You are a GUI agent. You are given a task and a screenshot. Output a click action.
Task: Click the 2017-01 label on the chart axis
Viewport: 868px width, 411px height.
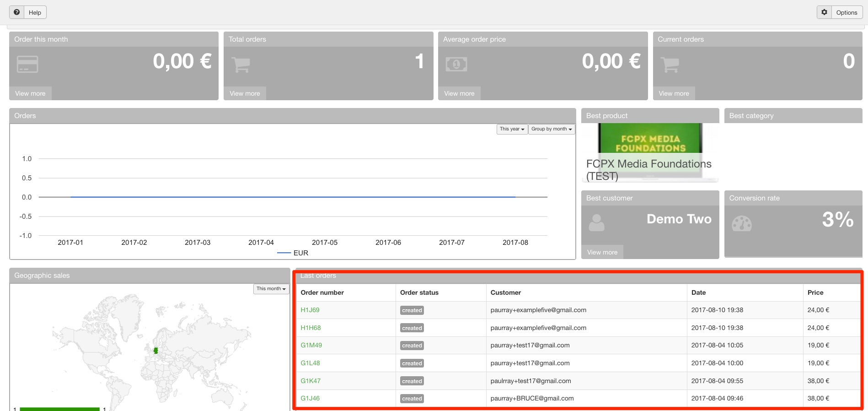coord(70,243)
